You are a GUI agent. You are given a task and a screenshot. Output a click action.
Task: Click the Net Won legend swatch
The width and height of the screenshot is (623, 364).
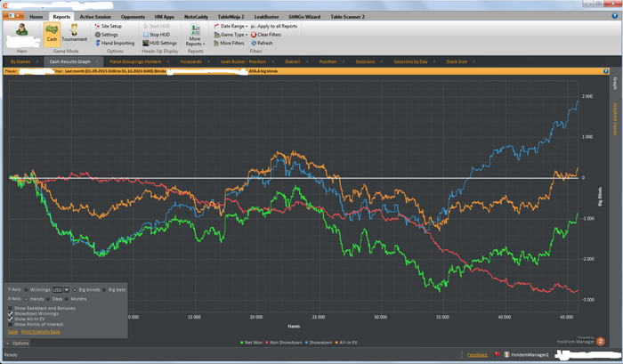pos(242,343)
